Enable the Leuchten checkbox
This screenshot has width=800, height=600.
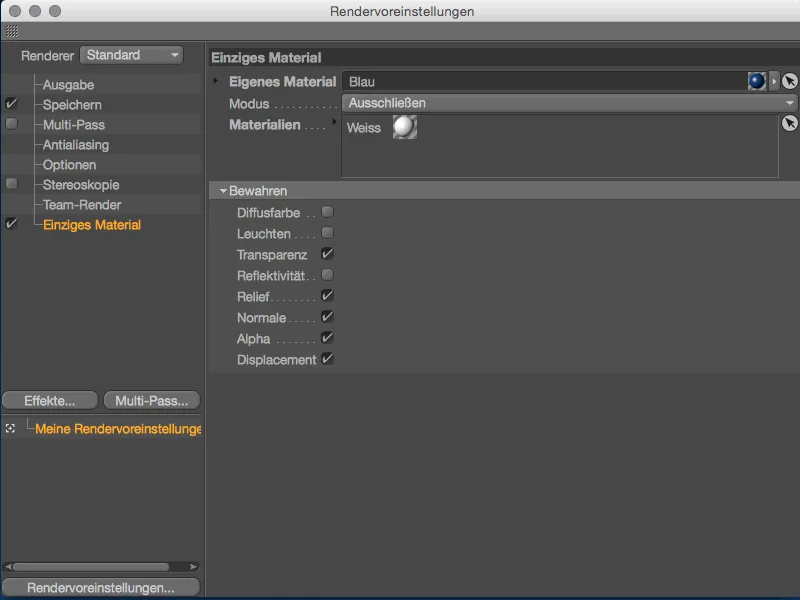(x=328, y=233)
